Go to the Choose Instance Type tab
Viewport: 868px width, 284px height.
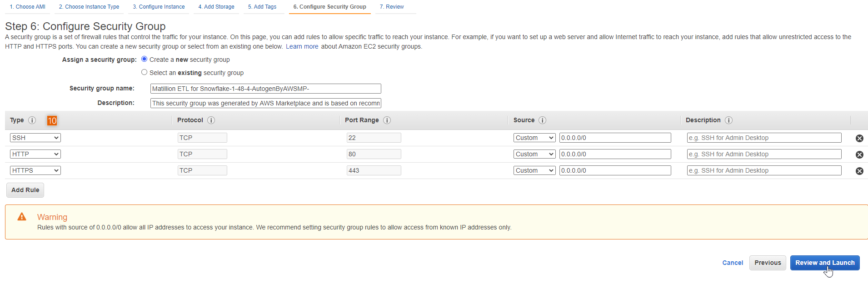(x=89, y=7)
